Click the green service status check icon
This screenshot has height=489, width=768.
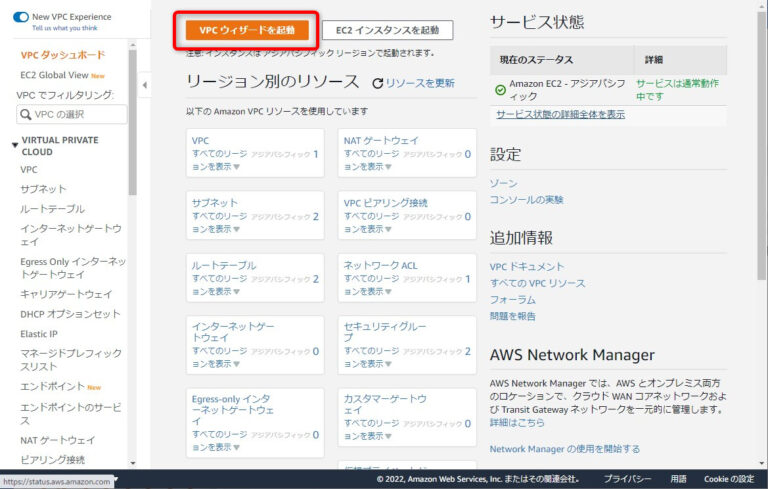point(500,90)
